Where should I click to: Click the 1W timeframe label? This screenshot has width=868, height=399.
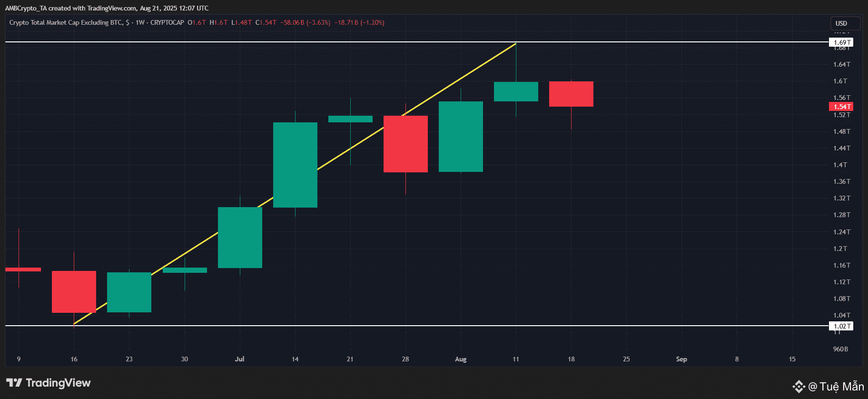[140, 22]
